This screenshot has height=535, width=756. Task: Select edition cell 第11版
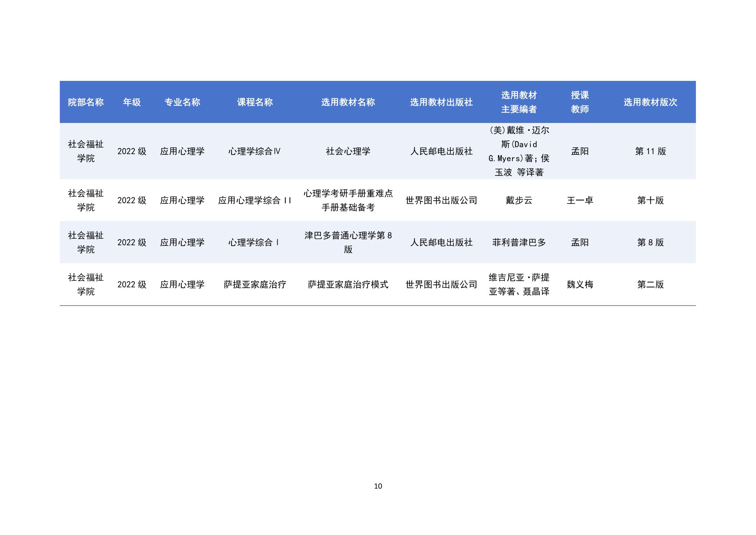[x=650, y=151]
